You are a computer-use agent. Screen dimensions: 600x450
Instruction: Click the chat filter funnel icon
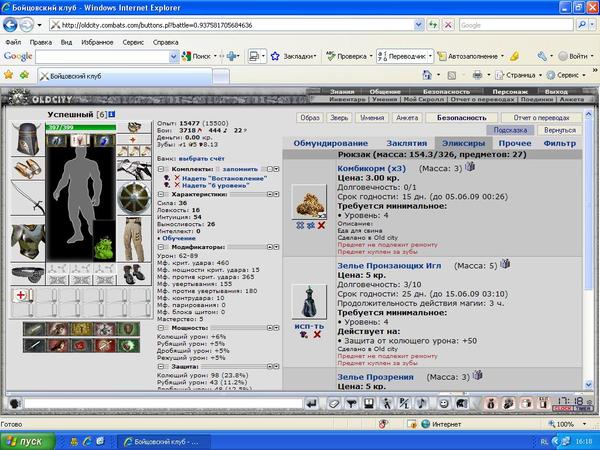click(351, 403)
